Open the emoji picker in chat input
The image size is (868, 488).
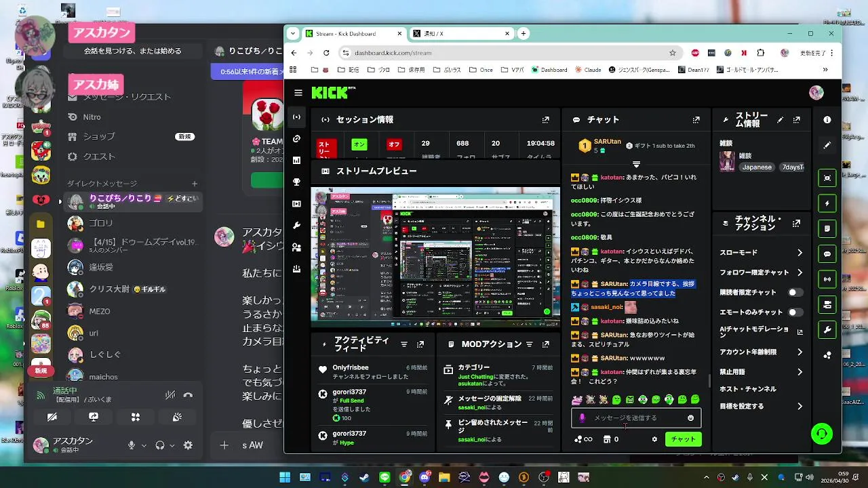[x=690, y=418]
